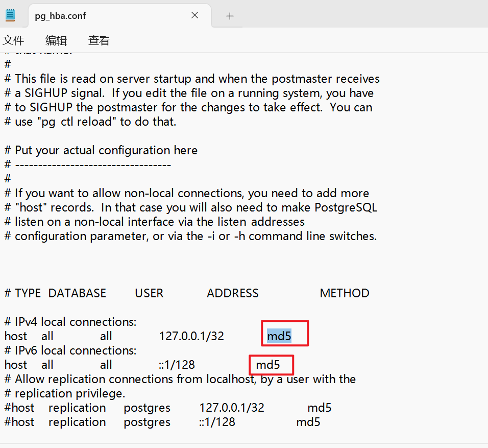The width and height of the screenshot is (488, 448).
Task: Click the '# IPv4 local connections:' comment
Action: point(70,322)
